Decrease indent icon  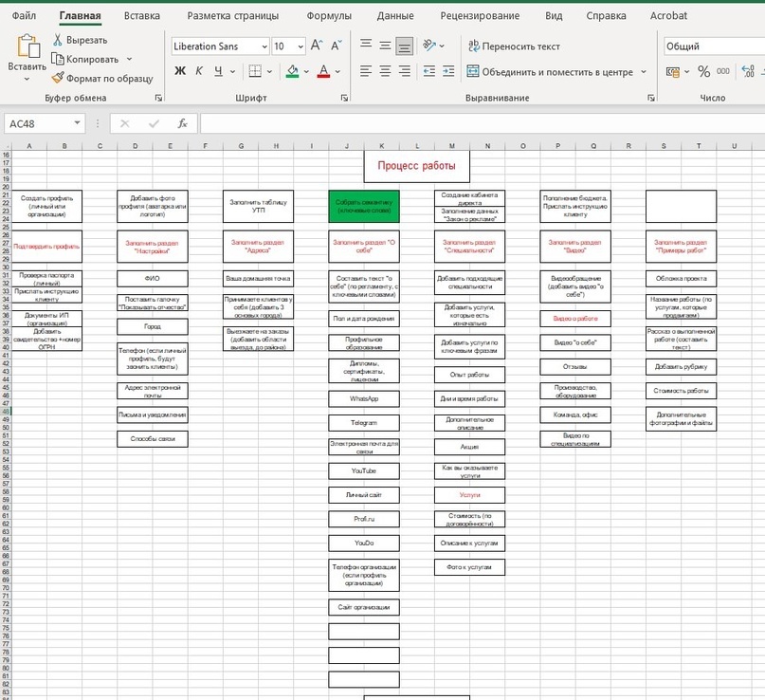click(x=429, y=71)
